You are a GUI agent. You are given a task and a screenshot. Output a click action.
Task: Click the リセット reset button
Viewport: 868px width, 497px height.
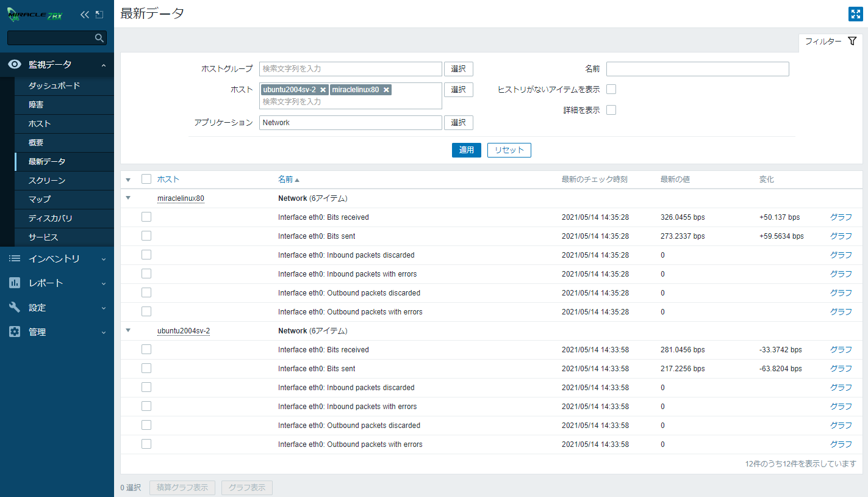pos(509,150)
